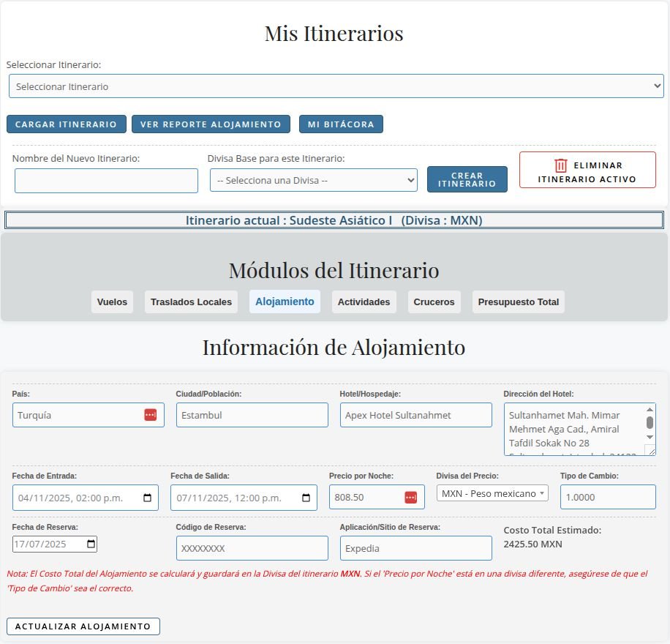The height and width of the screenshot is (644, 670).
Task: Click the Fecha de Entrada datetime field
Action: tap(86, 498)
